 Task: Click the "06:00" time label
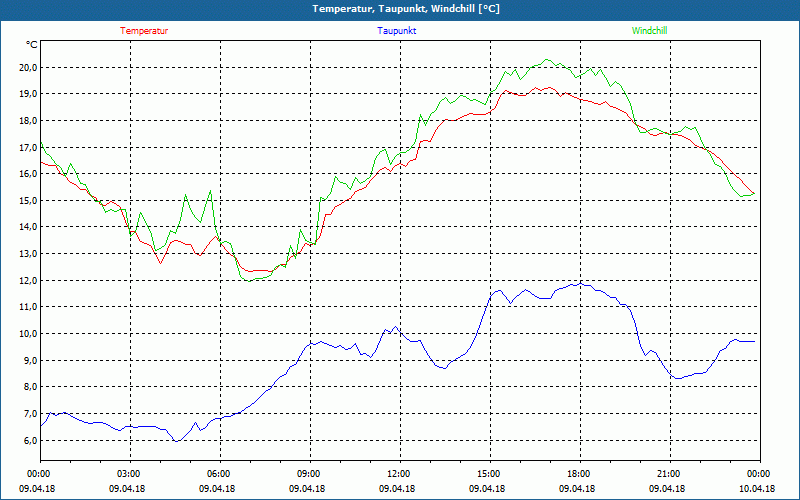pyautogui.click(x=217, y=474)
